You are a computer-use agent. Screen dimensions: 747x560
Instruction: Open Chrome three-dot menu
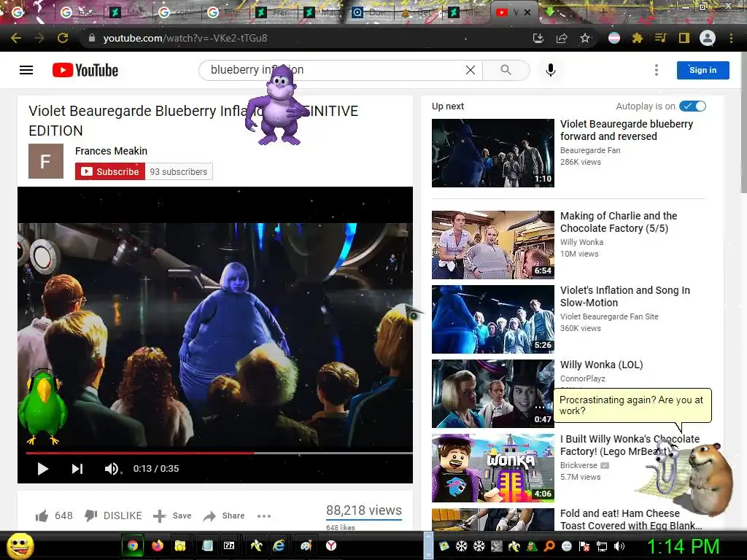point(731,38)
